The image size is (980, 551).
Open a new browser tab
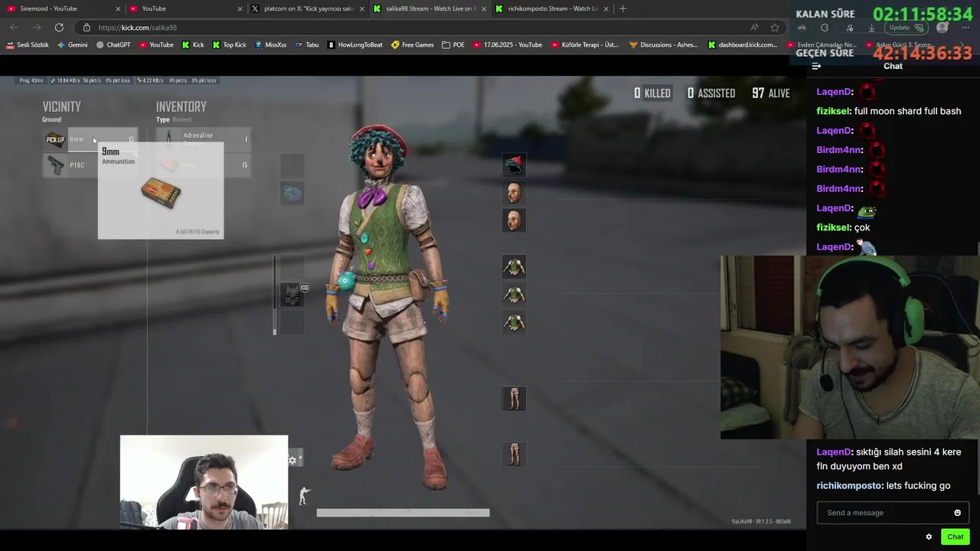[622, 8]
